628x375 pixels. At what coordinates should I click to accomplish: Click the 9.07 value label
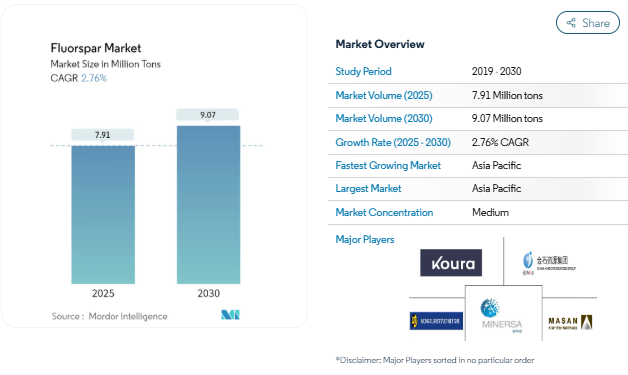click(207, 115)
